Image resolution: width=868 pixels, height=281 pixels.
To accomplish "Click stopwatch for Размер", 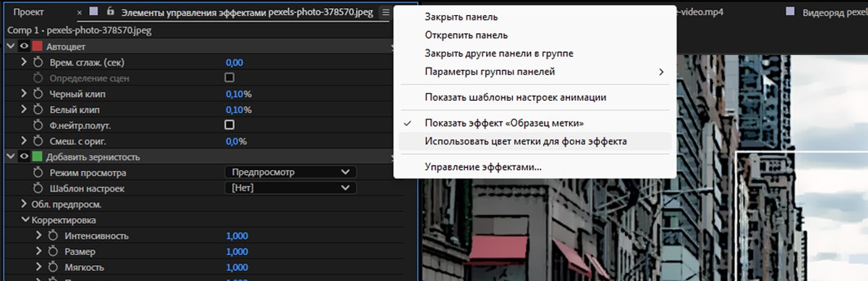I will (x=54, y=251).
